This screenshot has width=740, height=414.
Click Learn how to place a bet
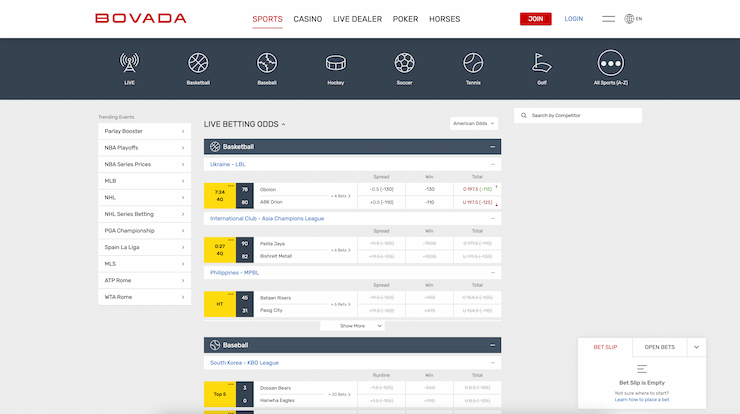click(x=642, y=399)
